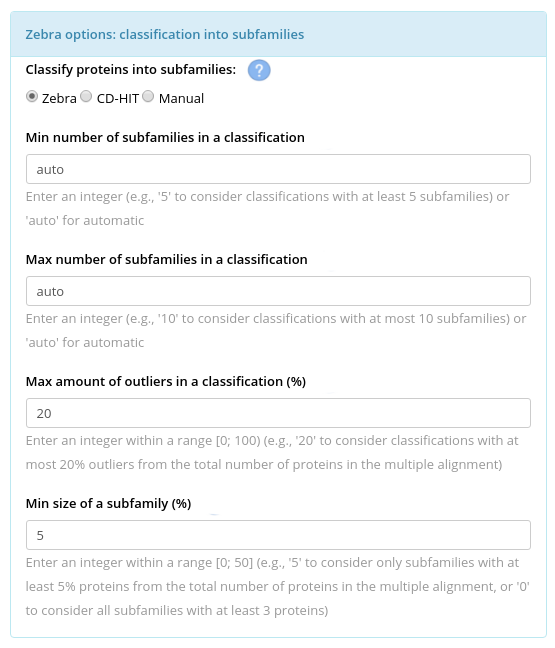This screenshot has width=555, height=648.
Task: Click the hint text about range [0; 50]
Action: (277, 586)
